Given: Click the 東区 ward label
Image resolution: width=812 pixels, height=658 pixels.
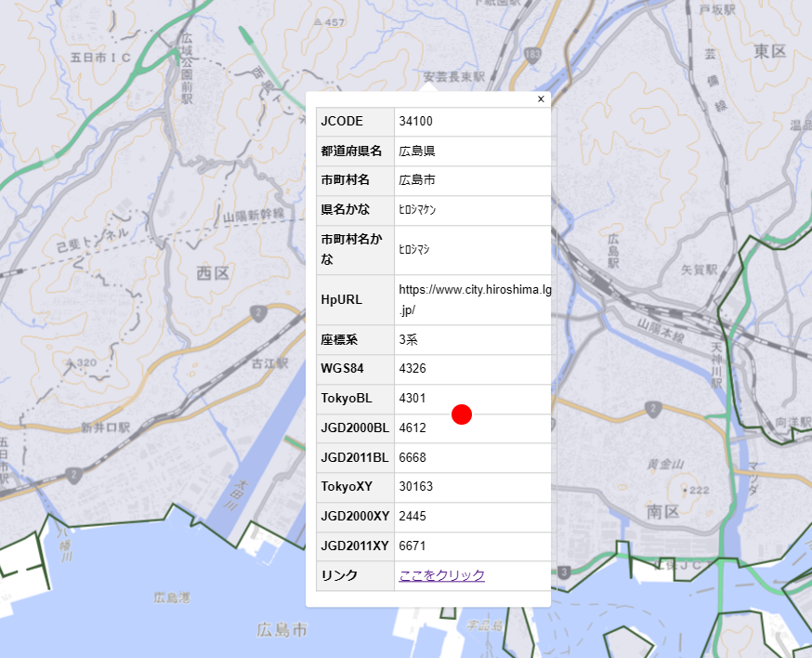Looking at the screenshot, I should coord(770,49).
